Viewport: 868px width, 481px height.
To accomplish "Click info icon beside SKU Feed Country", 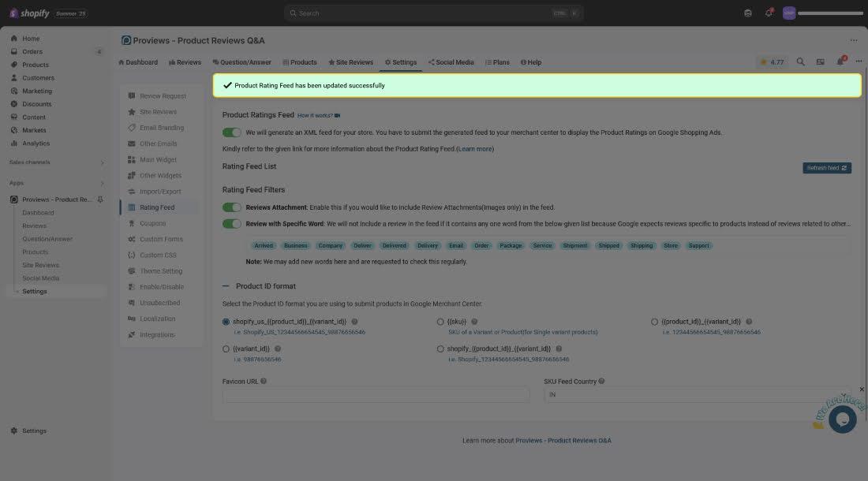I will pos(601,382).
